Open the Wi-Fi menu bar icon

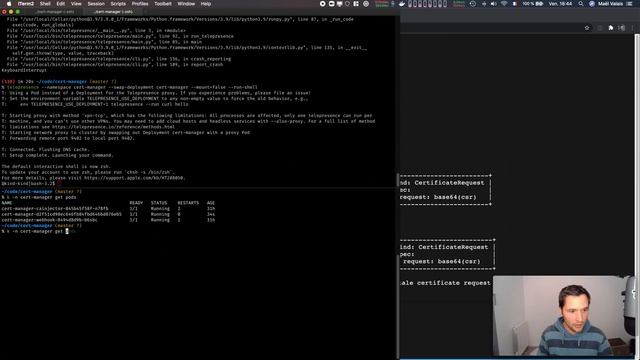pos(504,4)
